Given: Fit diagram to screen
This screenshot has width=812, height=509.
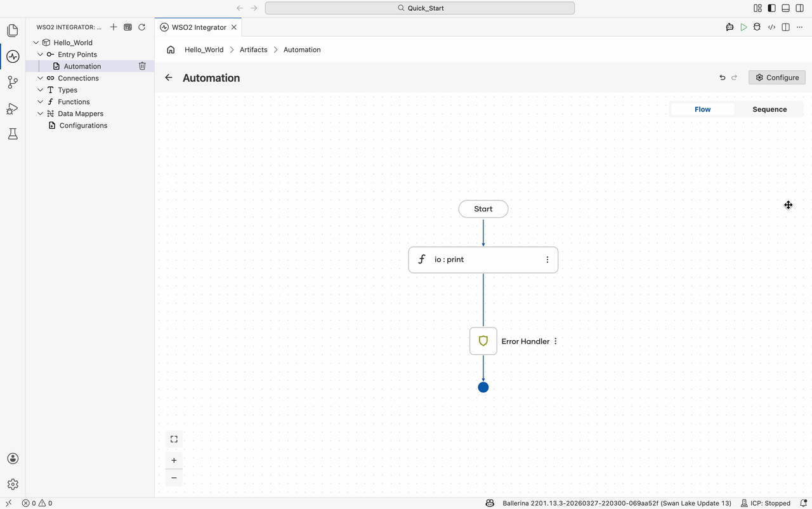Looking at the screenshot, I should pyautogui.click(x=174, y=439).
